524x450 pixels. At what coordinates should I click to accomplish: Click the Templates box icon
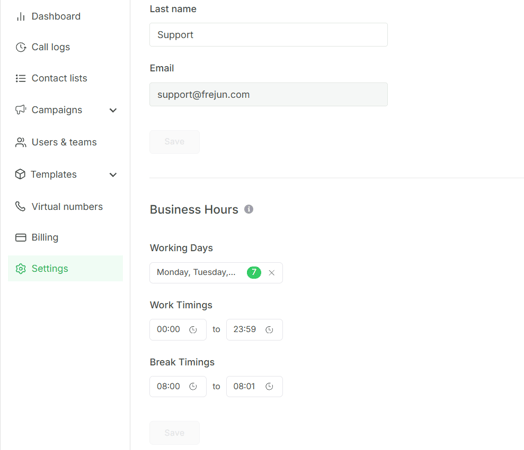20,174
